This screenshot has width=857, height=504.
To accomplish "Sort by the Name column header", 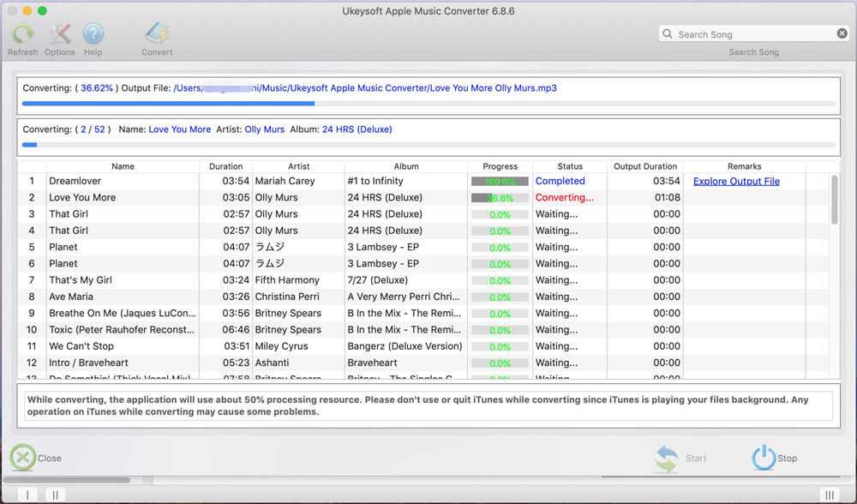I will [x=123, y=166].
